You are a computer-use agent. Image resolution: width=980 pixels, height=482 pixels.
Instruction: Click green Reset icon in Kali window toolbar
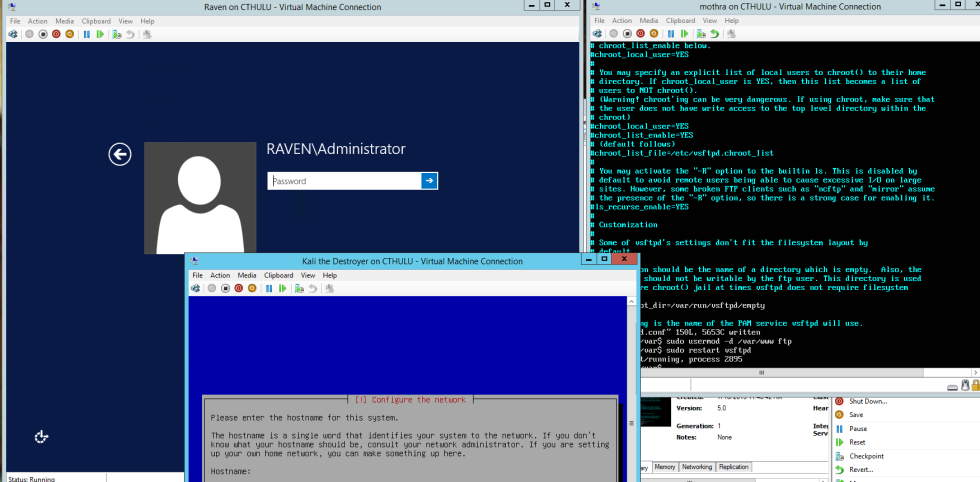[283, 288]
